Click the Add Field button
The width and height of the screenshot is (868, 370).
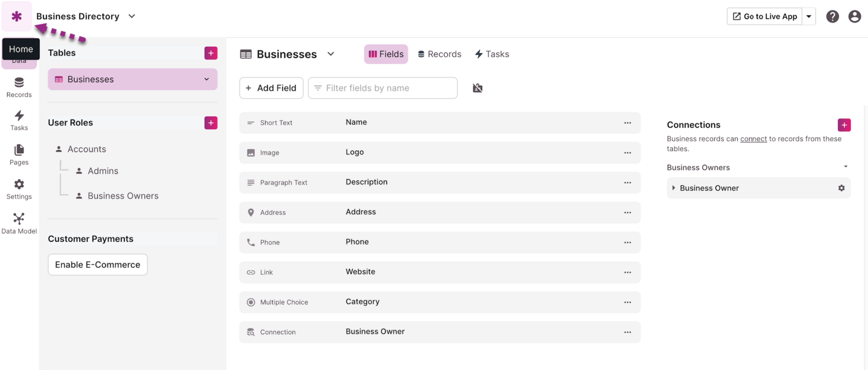click(x=271, y=88)
